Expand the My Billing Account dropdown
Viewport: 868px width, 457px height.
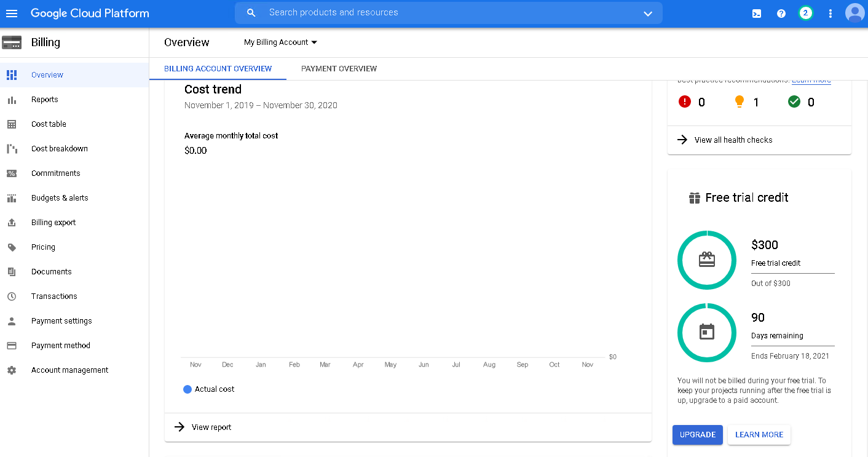click(280, 42)
